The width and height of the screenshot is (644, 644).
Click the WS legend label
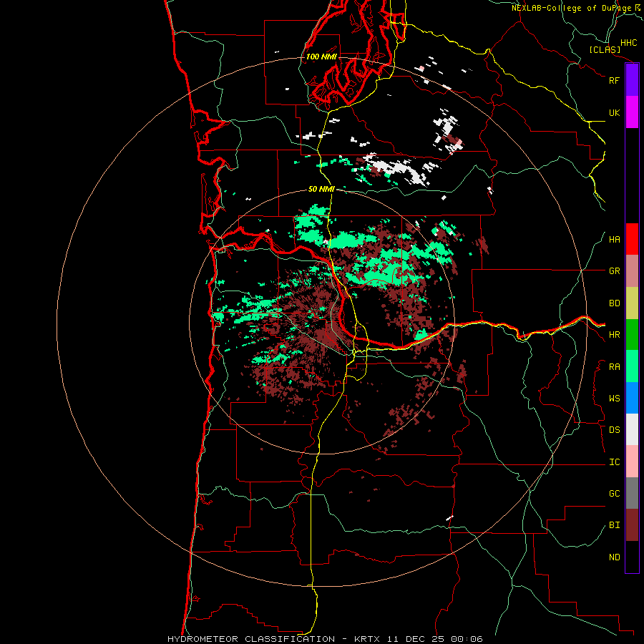coord(615,399)
